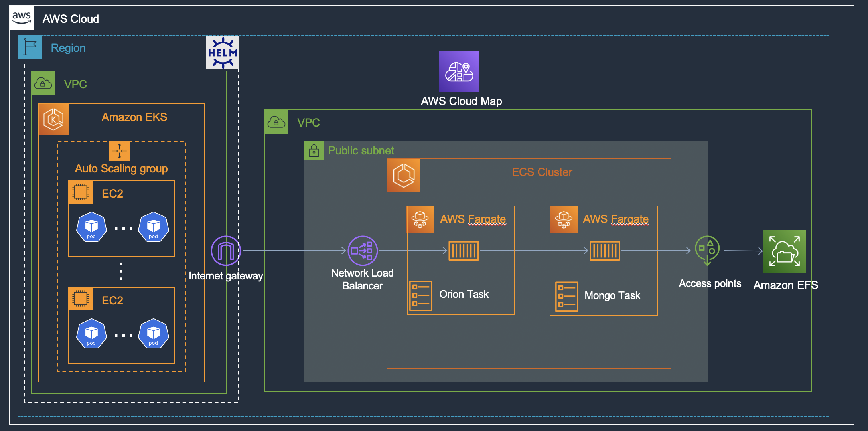Viewport: 868px width, 431px height.
Task: Click the Orion Task label
Action: pyautogui.click(x=464, y=294)
